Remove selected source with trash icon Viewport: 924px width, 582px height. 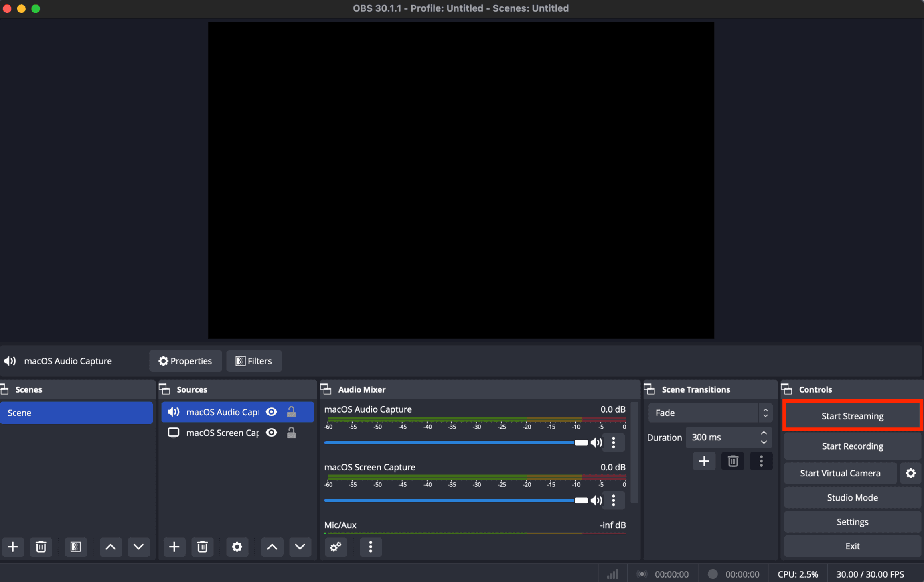[x=202, y=547]
